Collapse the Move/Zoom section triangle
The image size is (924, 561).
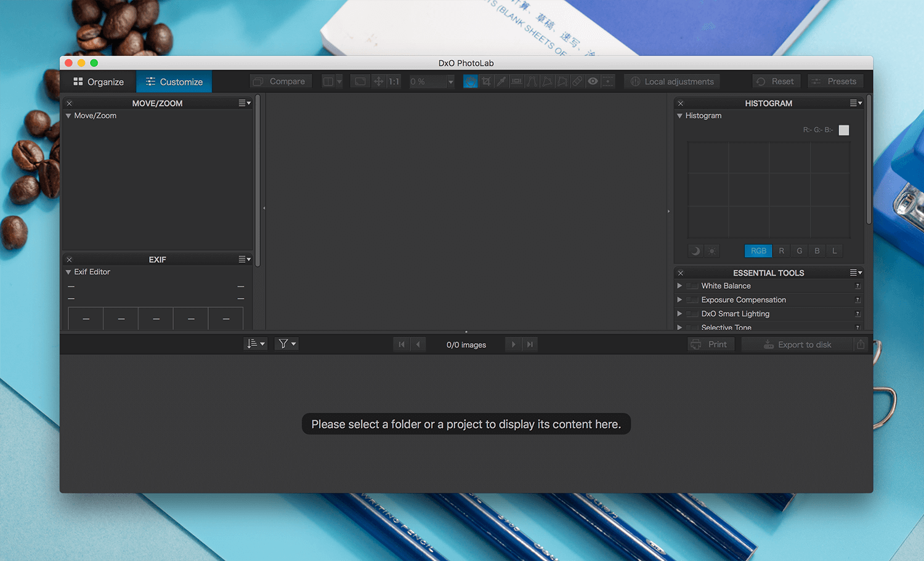click(x=68, y=116)
